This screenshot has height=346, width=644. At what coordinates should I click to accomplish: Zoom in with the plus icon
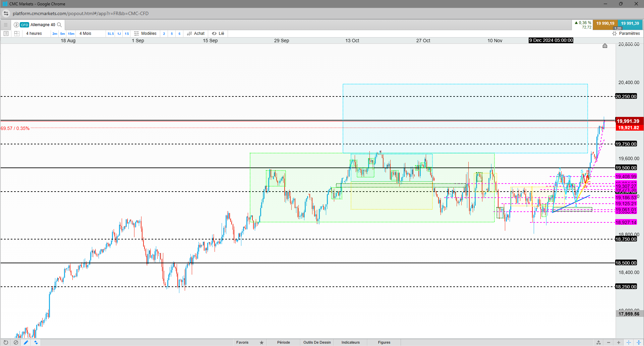point(619,342)
